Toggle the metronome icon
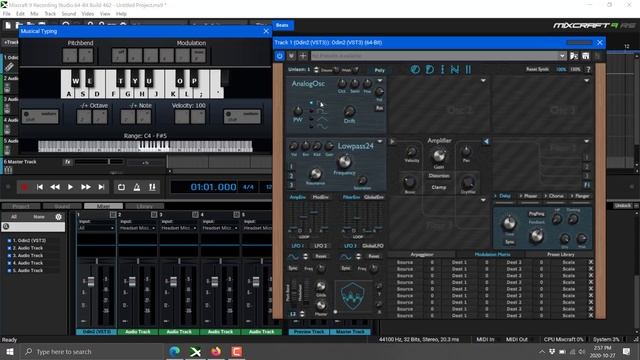Image resolution: width=640 pixels, height=360 pixels. [x=137, y=187]
